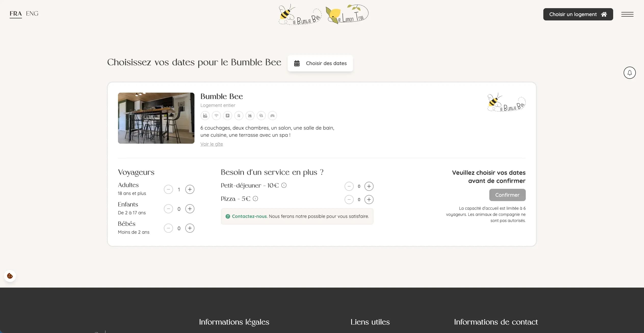Open the Choisir des dates picker
Image resolution: width=644 pixels, height=333 pixels.
[x=320, y=63]
